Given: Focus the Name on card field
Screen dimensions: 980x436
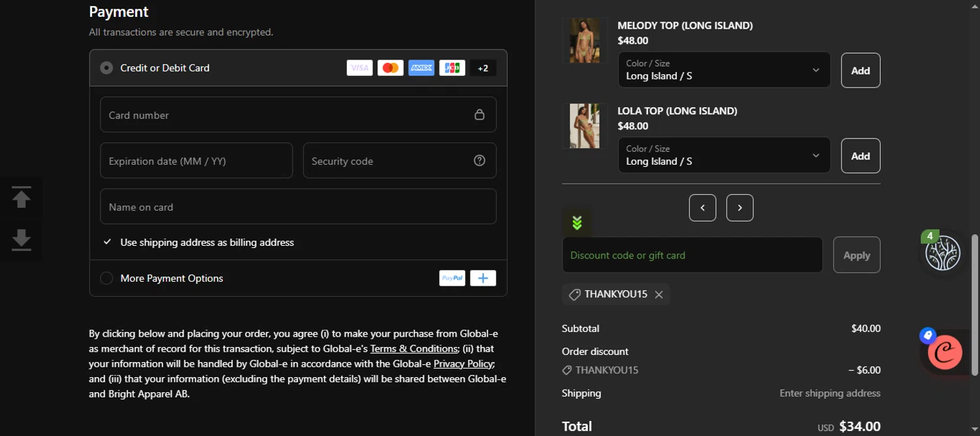Looking at the screenshot, I should click(298, 207).
